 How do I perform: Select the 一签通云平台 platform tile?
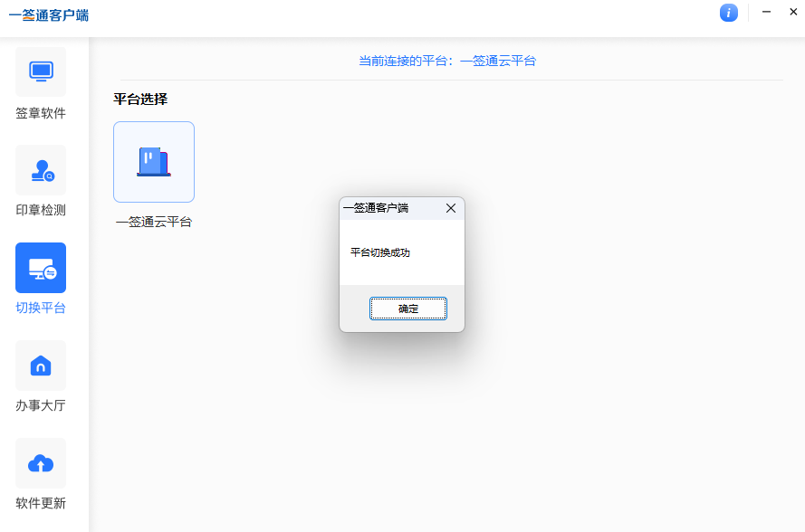(154, 162)
